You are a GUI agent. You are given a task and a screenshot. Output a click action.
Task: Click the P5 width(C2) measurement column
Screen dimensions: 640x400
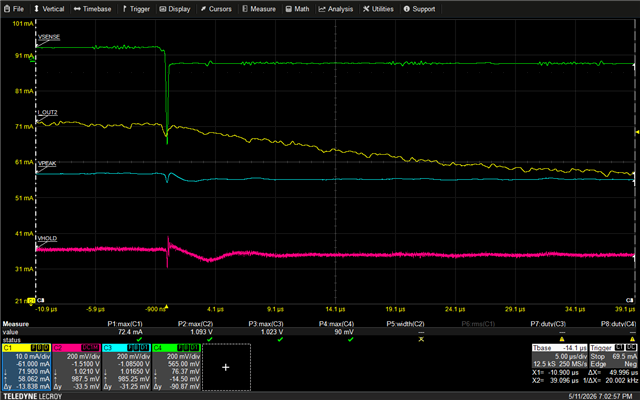(405, 331)
